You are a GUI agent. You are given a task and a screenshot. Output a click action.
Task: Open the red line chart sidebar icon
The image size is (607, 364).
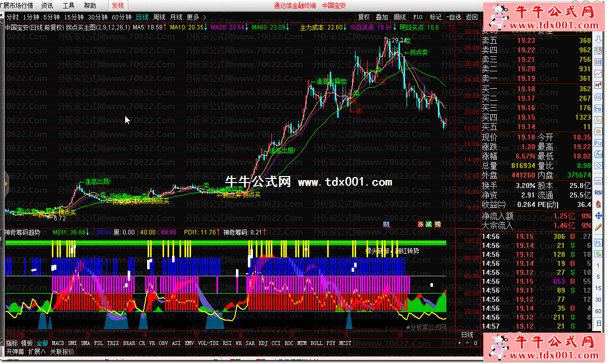pyautogui.click(x=599, y=73)
